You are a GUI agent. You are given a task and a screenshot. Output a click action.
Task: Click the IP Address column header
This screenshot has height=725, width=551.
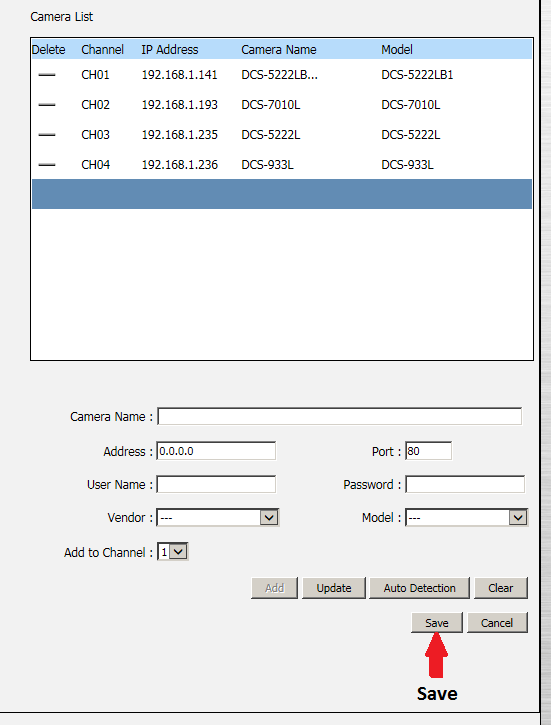[170, 49]
